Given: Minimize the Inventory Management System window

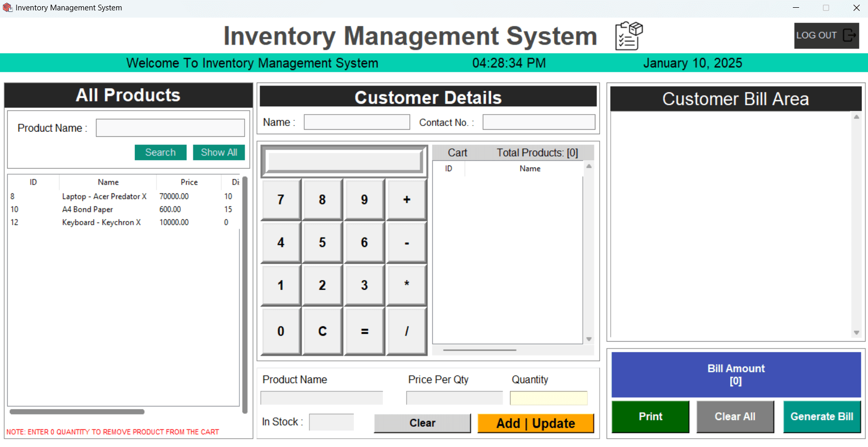Looking at the screenshot, I should click(x=796, y=8).
